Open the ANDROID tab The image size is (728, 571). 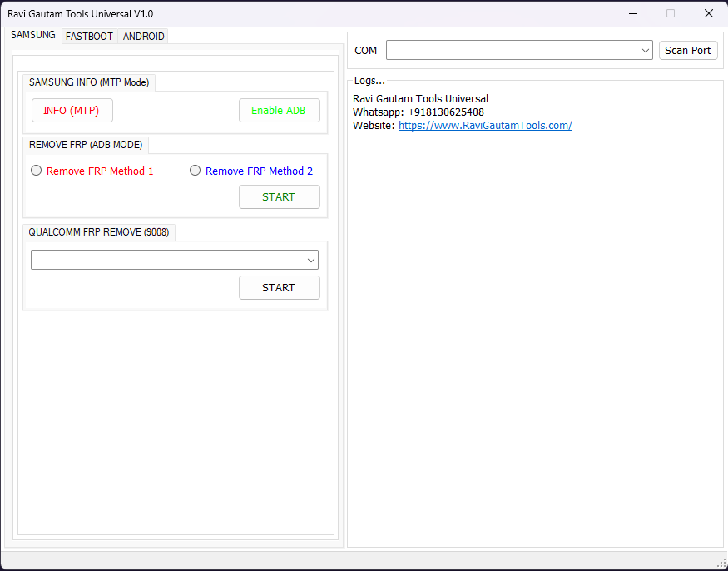coord(143,37)
